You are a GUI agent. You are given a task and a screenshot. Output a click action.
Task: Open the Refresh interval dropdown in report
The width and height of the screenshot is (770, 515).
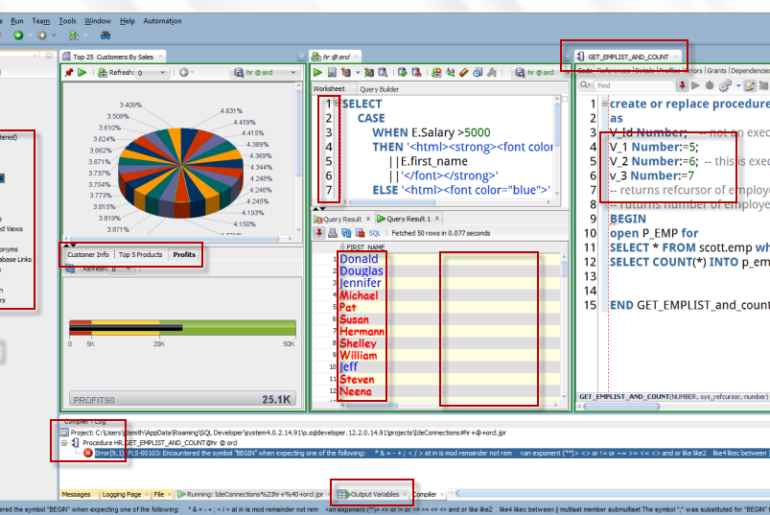[162, 73]
